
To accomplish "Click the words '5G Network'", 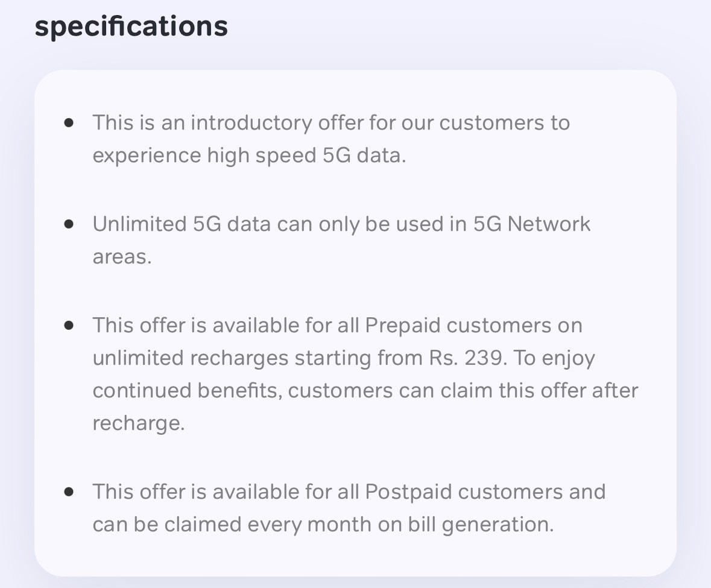I will coord(532,224).
